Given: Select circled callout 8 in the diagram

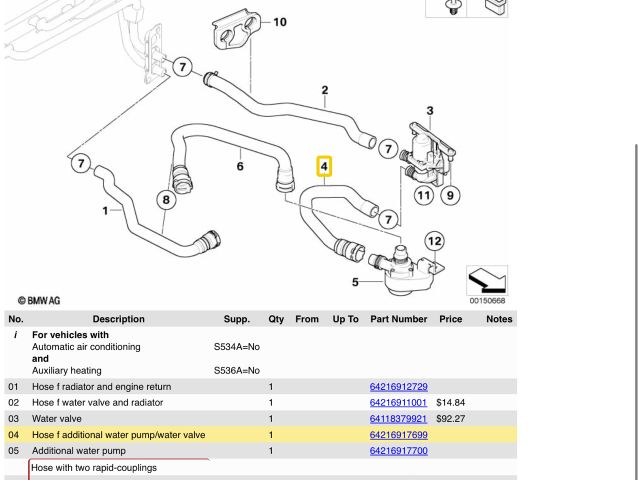Looking at the screenshot, I should click(x=166, y=200).
